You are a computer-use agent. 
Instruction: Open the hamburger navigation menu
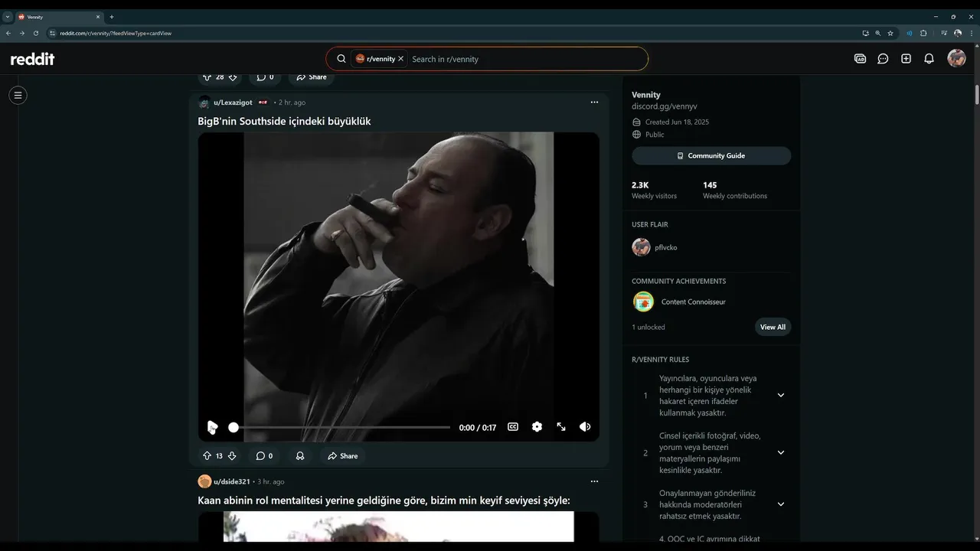(x=18, y=95)
